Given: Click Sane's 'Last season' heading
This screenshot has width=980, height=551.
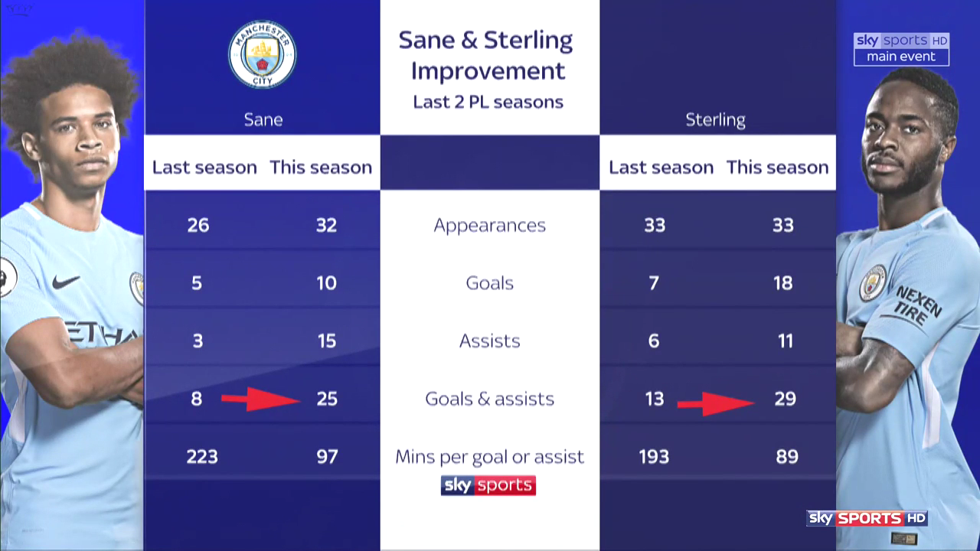Looking at the screenshot, I should tap(204, 168).
